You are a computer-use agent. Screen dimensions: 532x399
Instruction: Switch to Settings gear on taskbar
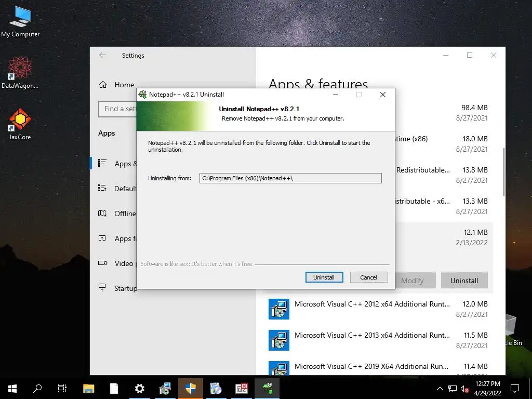coord(139,389)
